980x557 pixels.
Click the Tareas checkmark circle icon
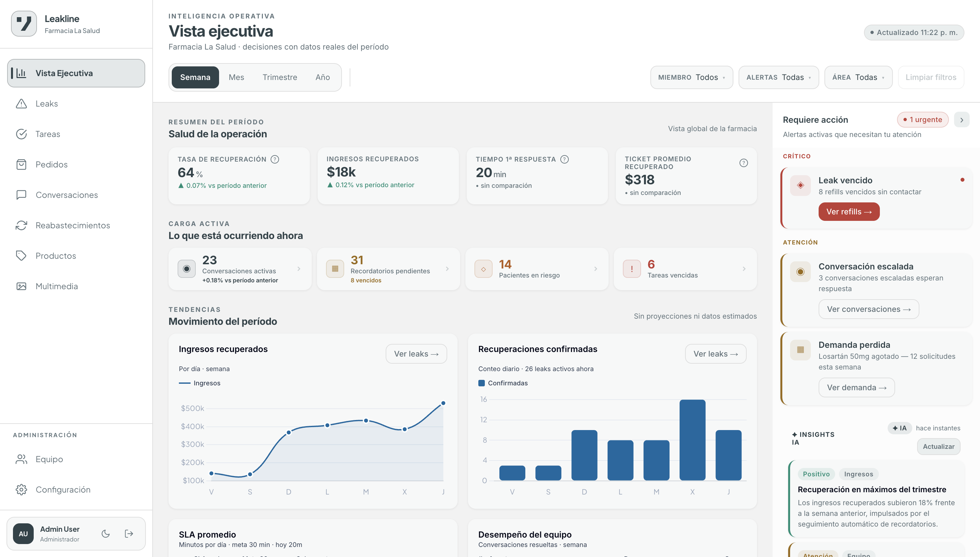pos(21,134)
